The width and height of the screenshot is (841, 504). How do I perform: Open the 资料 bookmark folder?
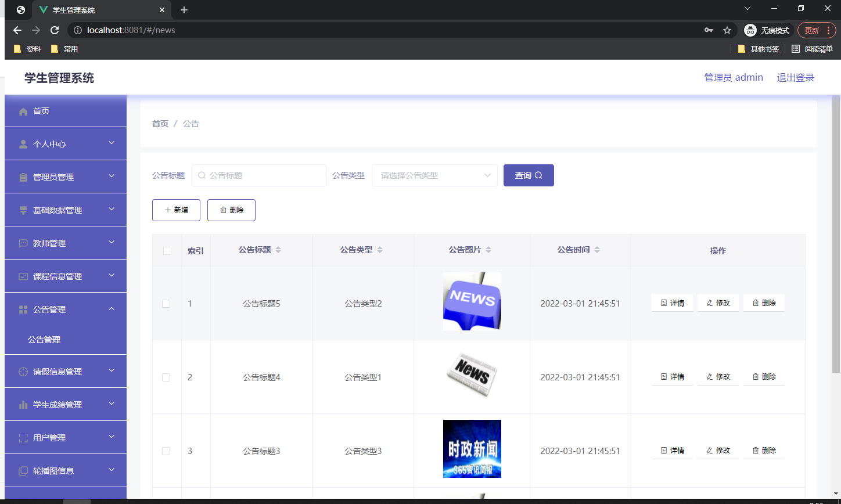coord(27,49)
